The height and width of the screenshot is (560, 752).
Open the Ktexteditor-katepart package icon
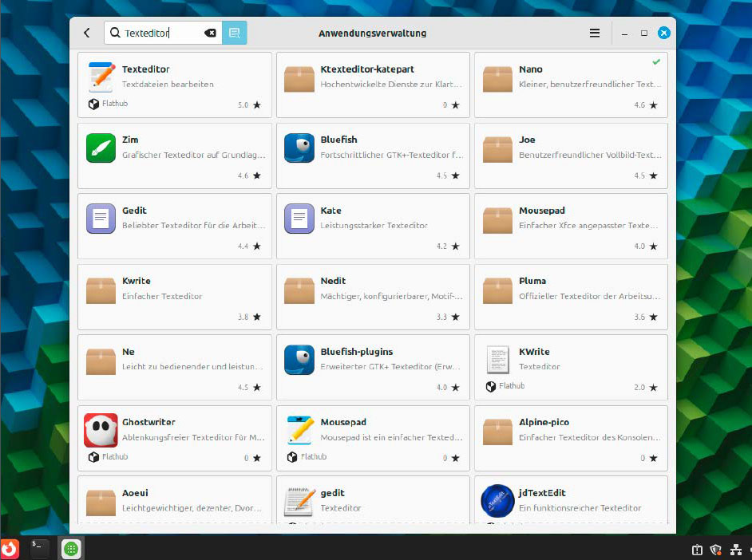click(x=299, y=78)
